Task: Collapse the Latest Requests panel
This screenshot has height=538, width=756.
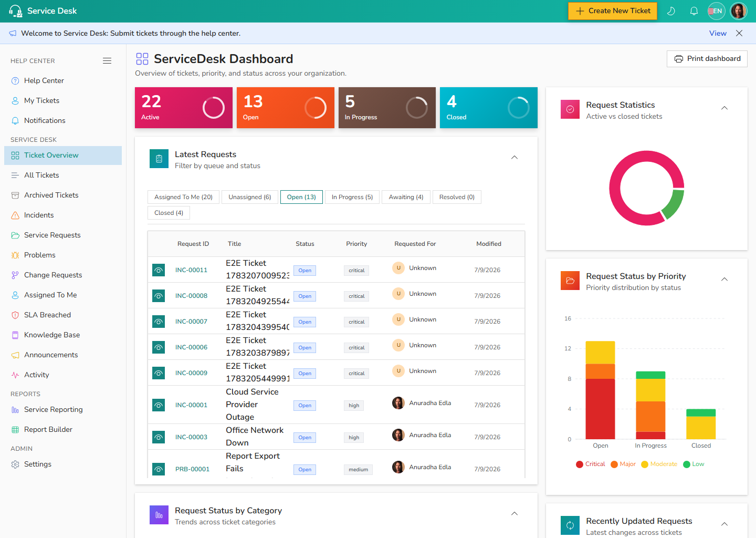Action: [x=514, y=158]
